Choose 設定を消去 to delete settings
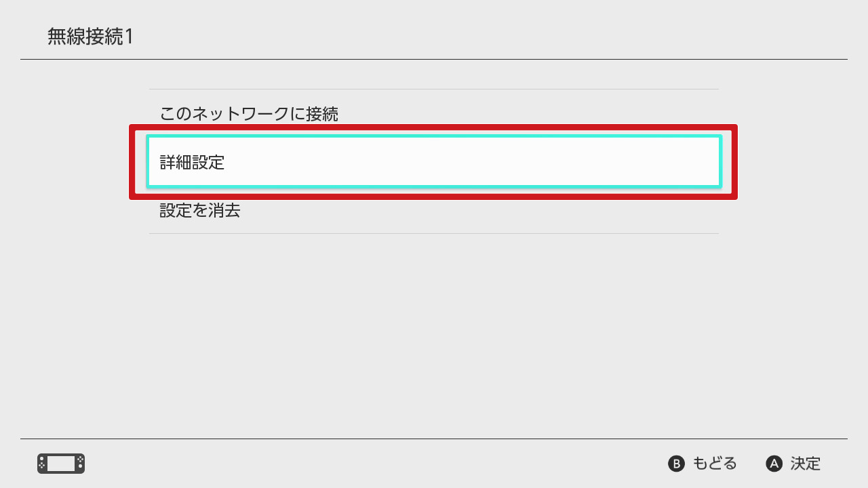 200,211
